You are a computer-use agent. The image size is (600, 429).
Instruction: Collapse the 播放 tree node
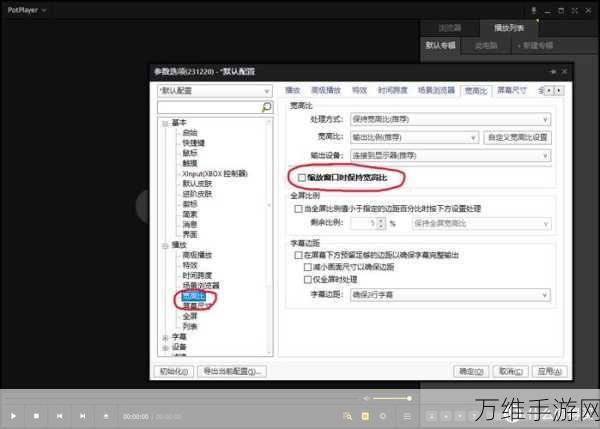coord(165,245)
